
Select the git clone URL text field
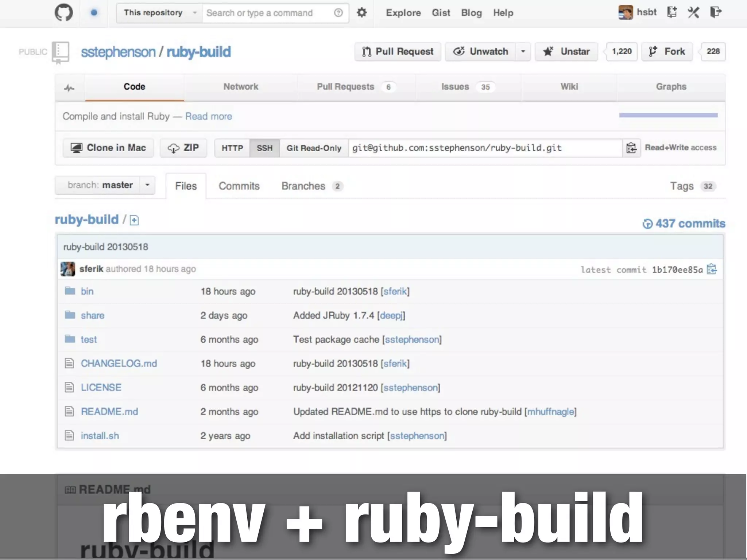pos(485,148)
